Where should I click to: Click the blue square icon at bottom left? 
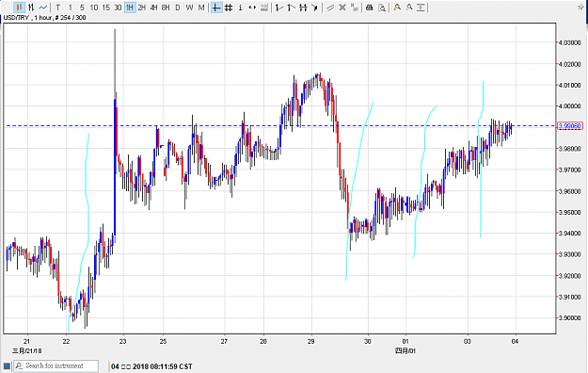7,365
